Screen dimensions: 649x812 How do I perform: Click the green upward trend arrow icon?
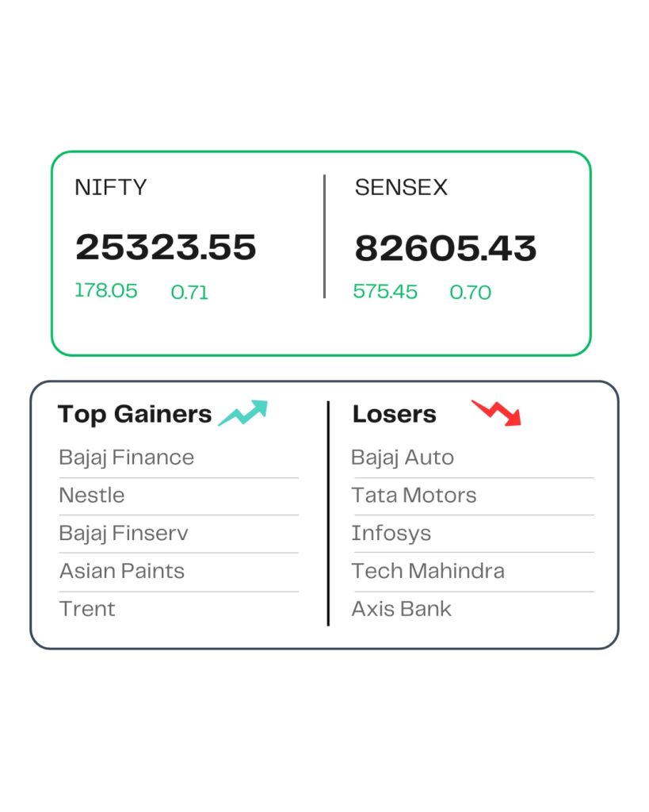243,413
